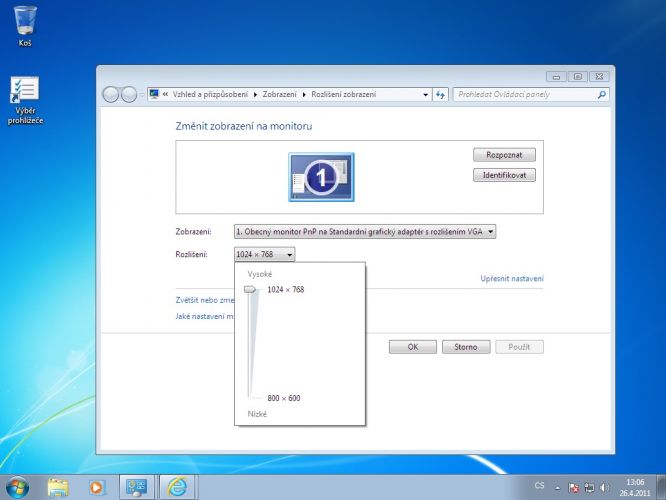Click the resolution slider thumb
The width and height of the screenshot is (666, 500).
pos(250,289)
